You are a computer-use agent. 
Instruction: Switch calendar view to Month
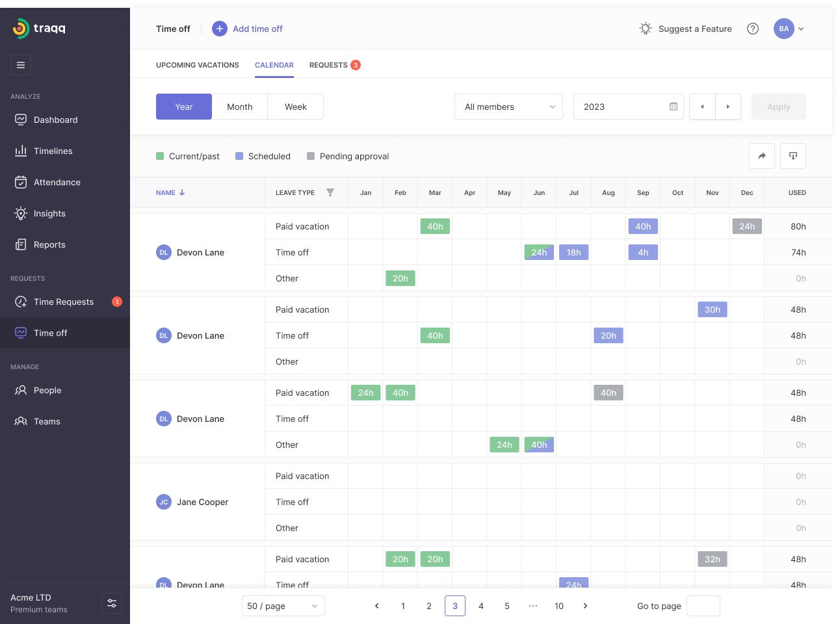click(239, 107)
